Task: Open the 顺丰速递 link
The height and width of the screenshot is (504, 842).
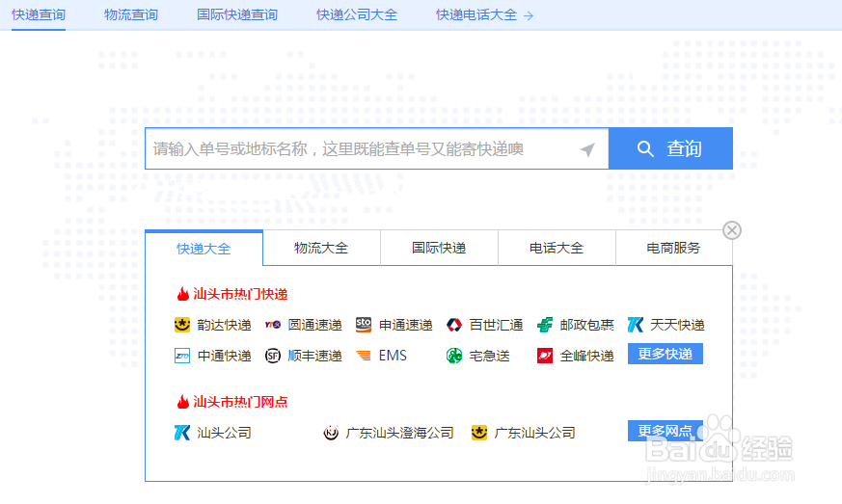Action: (x=315, y=356)
